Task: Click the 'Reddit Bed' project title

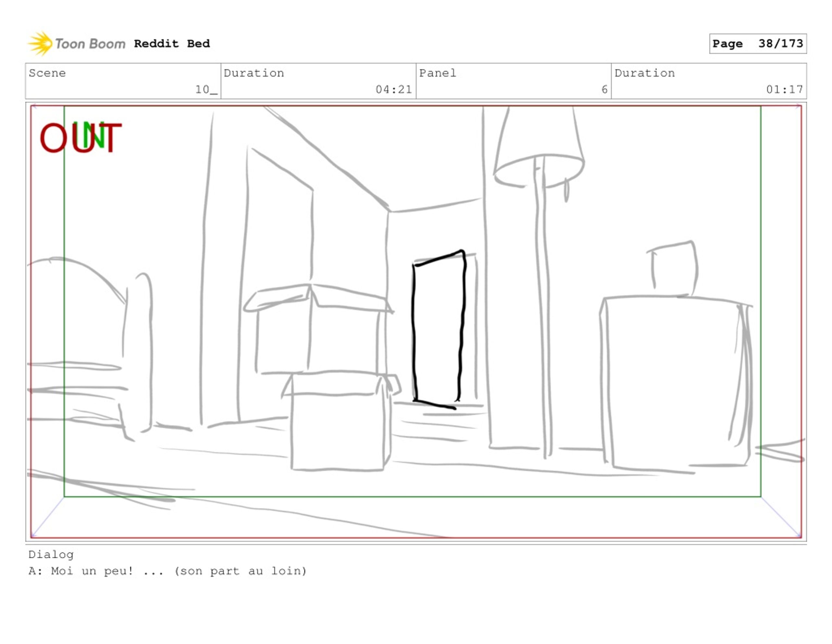Action: point(172,44)
